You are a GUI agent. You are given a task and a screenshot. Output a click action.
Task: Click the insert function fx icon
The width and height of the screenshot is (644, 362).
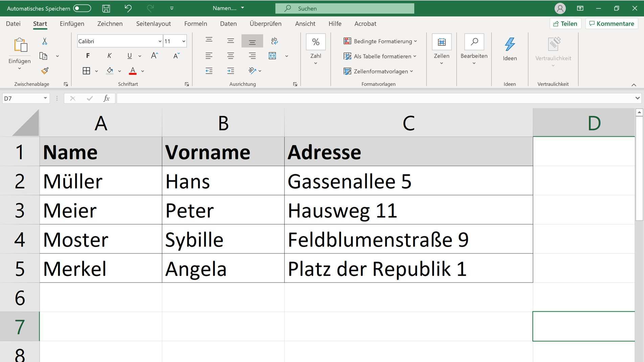[107, 98]
